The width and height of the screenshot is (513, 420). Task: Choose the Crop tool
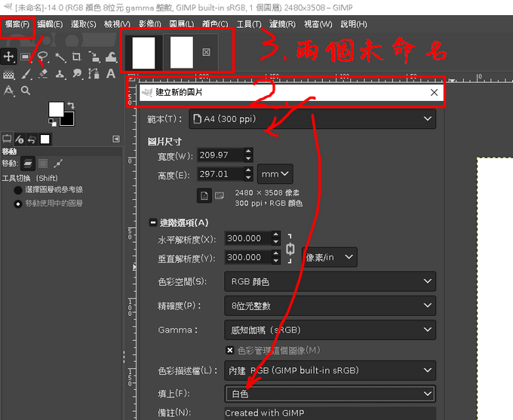click(76, 57)
